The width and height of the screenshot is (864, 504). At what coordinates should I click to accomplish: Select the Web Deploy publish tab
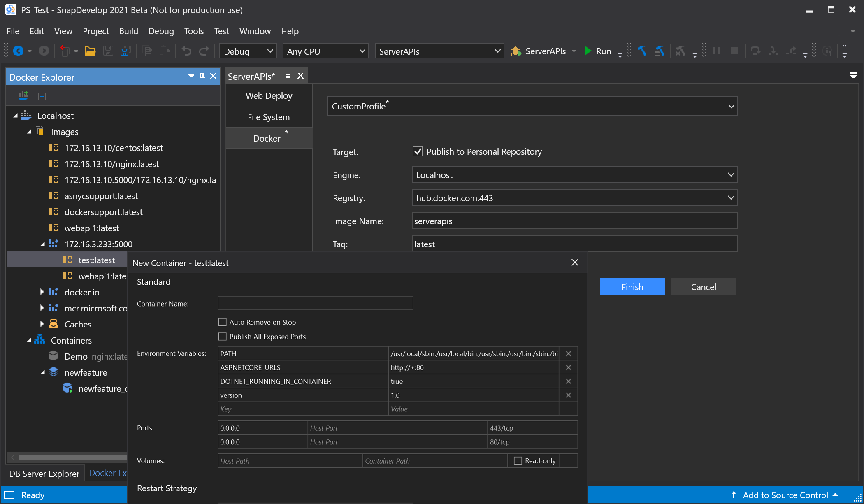269,96
